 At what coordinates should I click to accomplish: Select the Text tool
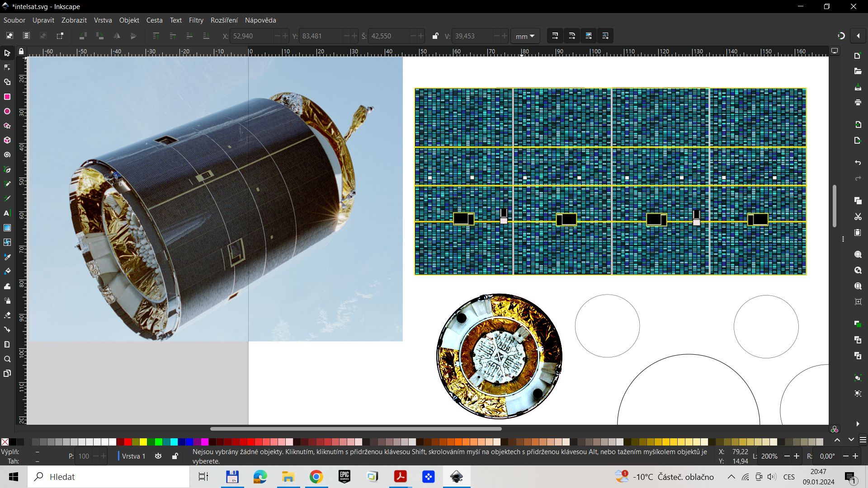point(7,213)
